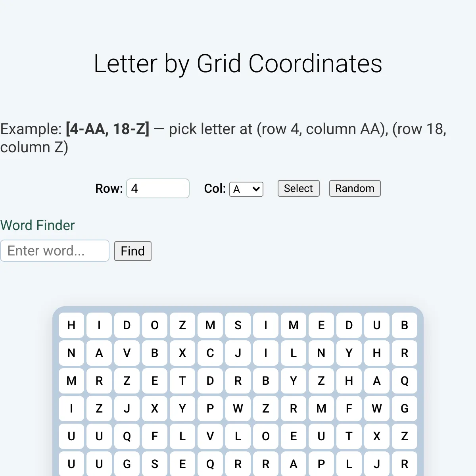Select letter H in top-left grid cell
Viewport: 476px width, 476px height.
coord(71,325)
